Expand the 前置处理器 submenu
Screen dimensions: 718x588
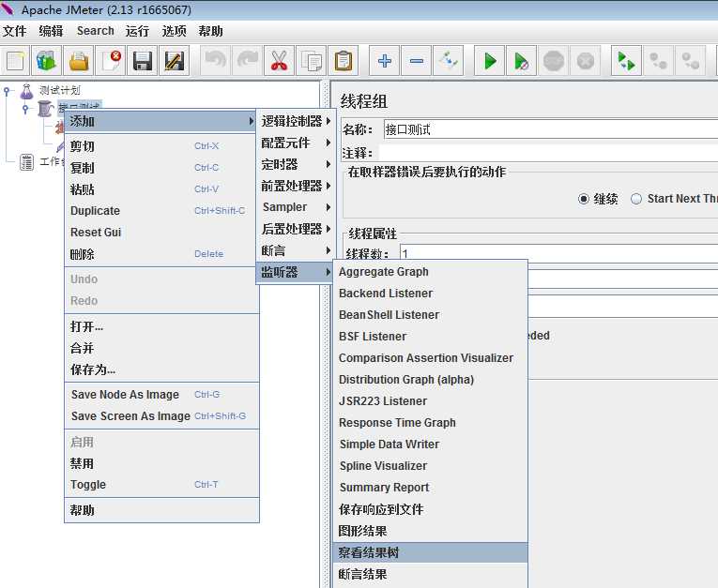click(x=297, y=186)
